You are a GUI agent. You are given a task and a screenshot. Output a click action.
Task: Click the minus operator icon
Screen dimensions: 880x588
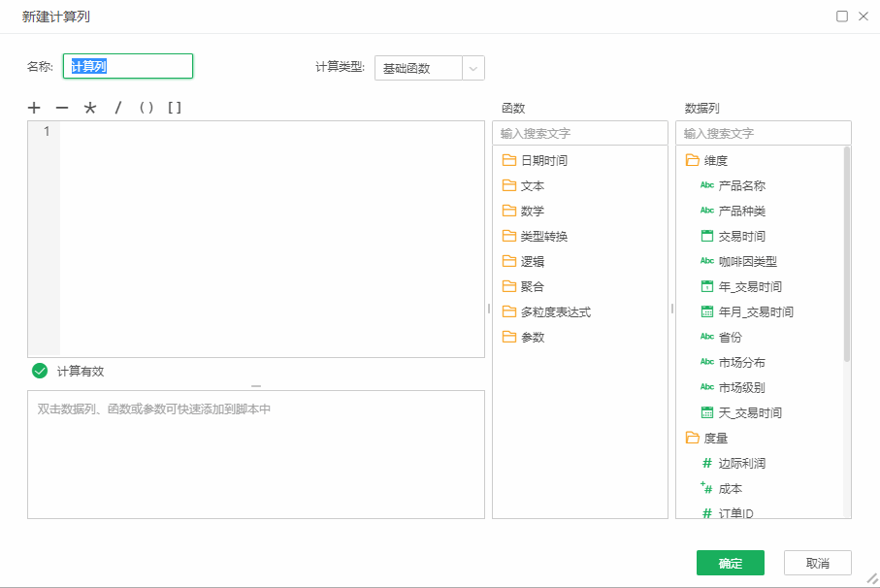click(61, 108)
